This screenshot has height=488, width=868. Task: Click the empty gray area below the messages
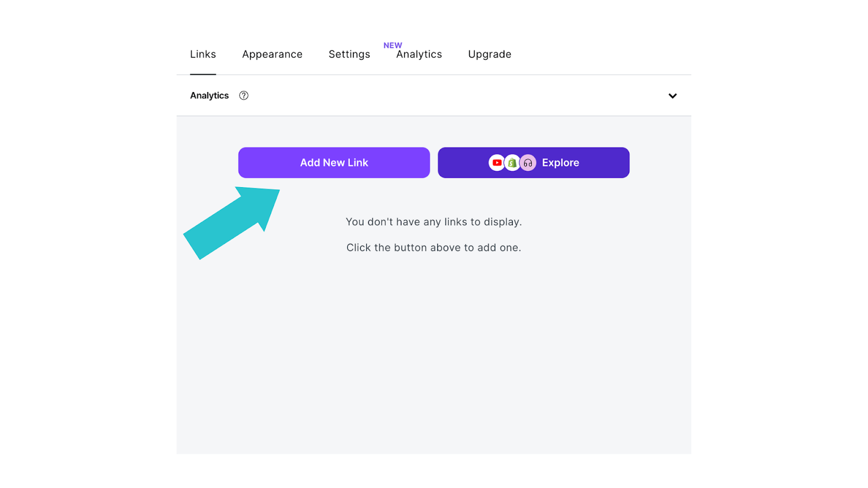click(434, 352)
